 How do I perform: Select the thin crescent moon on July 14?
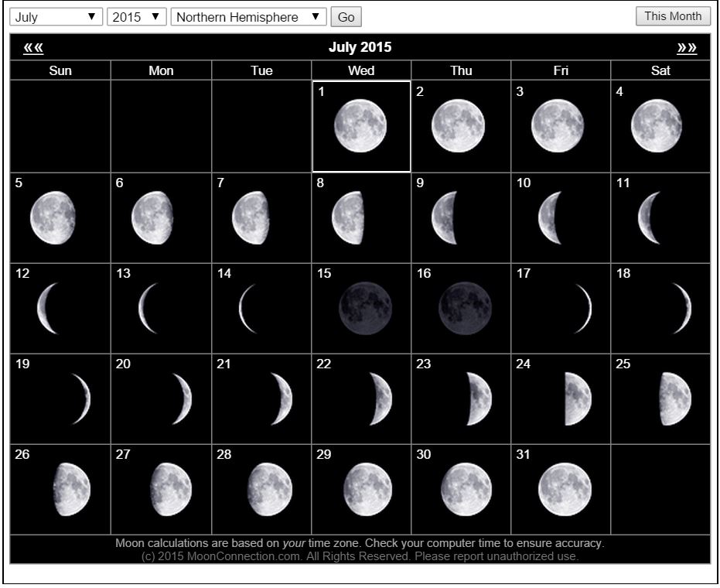[x=247, y=308]
